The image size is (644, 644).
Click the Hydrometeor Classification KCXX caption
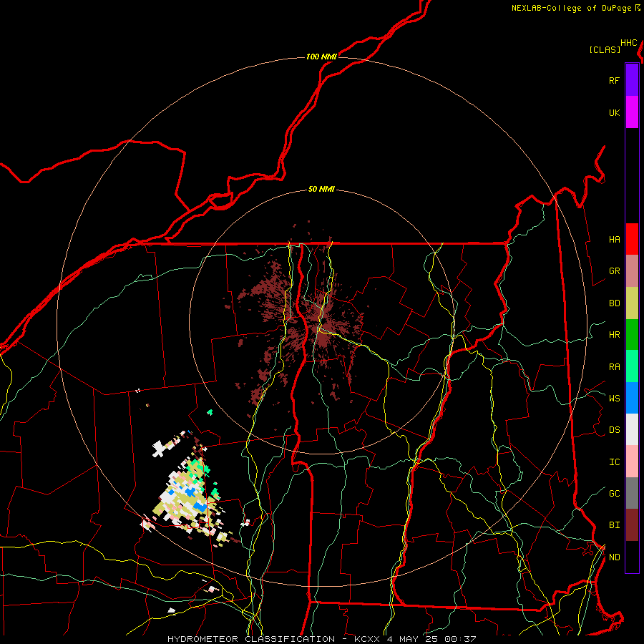pos(321,639)
